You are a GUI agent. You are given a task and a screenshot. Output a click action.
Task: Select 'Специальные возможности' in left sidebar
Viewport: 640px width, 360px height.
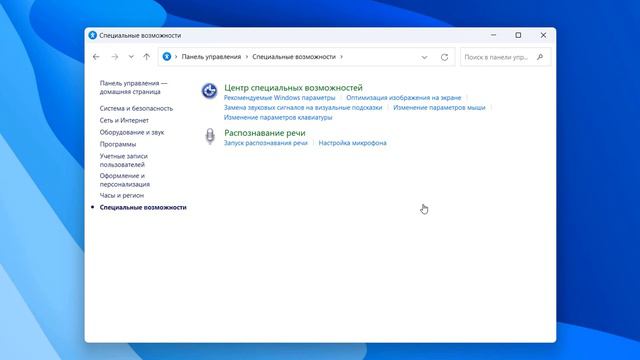(143, 207)
